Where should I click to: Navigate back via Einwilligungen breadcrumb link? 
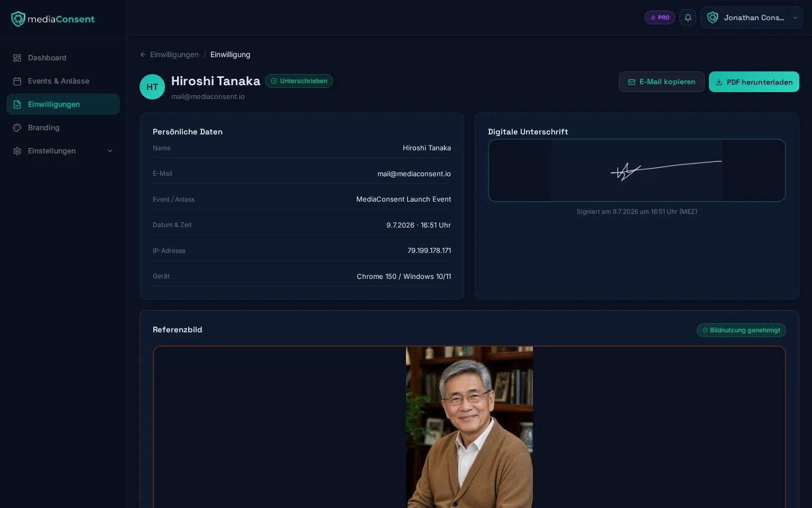pyautogui.click(x=174, y=55)
